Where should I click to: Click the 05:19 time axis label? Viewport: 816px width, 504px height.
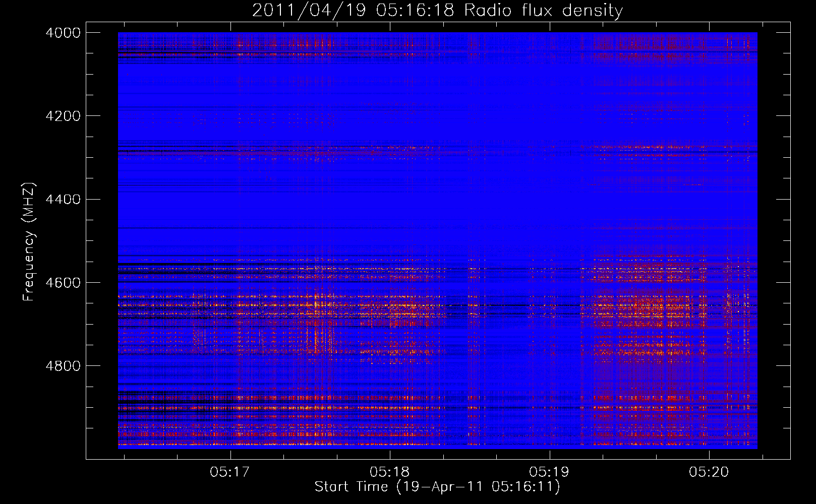pos(549,472)
